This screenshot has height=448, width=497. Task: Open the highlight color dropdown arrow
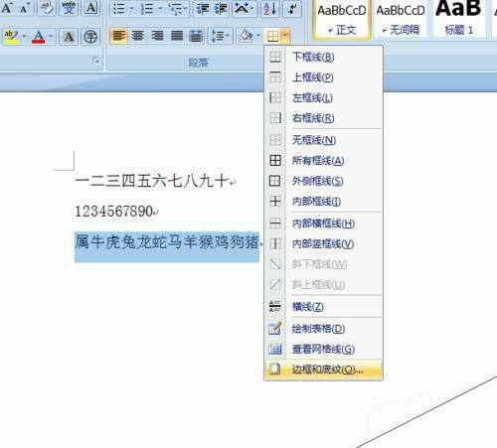24,36
